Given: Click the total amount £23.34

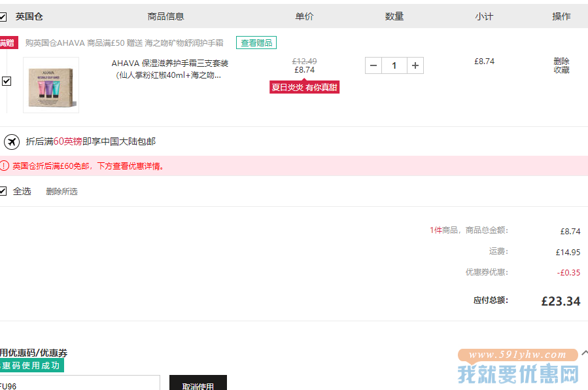Looking at the screenshot, I should click(x=561, y=301).
